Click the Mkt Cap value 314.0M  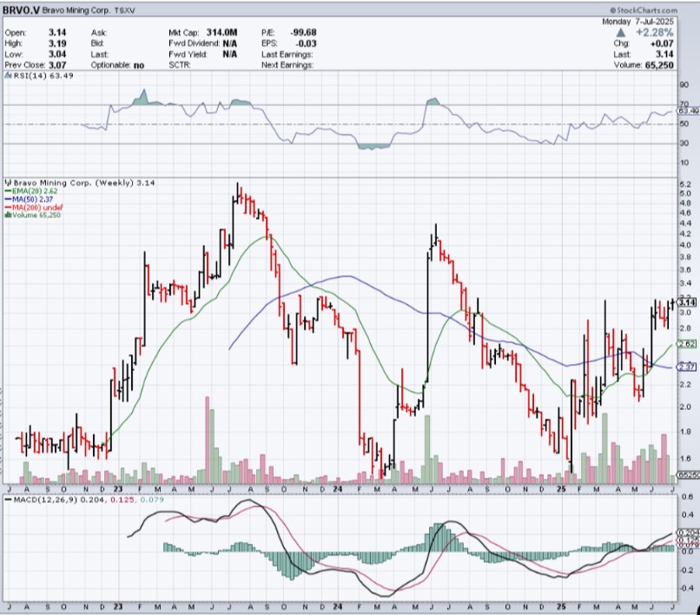click(221, 31)
